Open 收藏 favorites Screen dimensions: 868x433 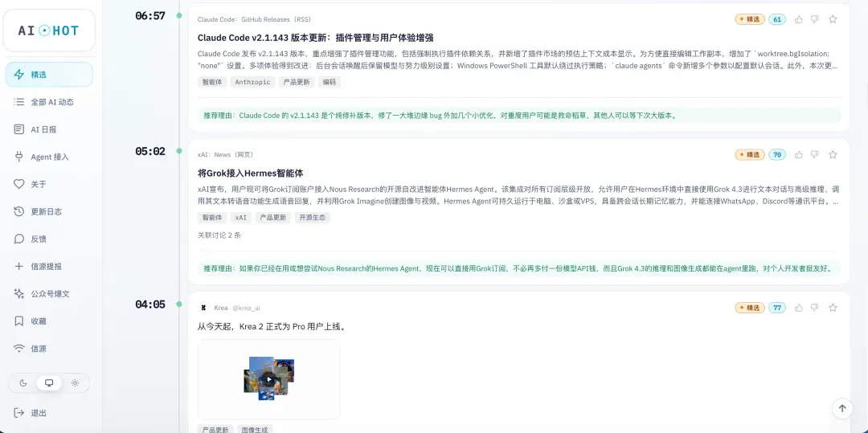pyautogui.click(x=49, y=321)
